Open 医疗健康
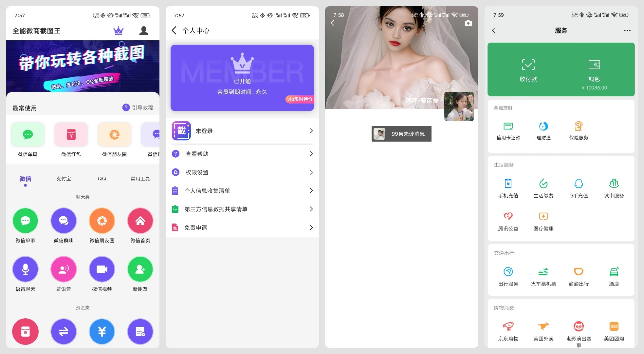 tap(543, 221)
